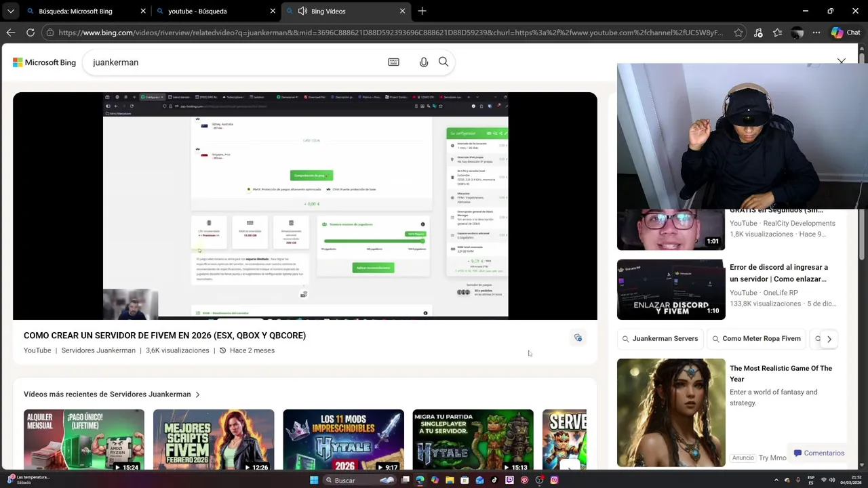Viewport: 868px width, 488px height.
Task: Go back using the browser back arrow
Action: (x=10, y=33)
